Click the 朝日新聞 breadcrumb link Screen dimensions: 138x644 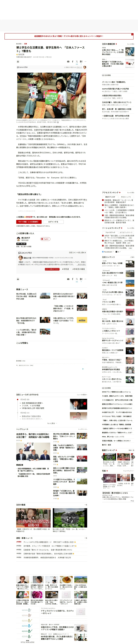point(19,44)
